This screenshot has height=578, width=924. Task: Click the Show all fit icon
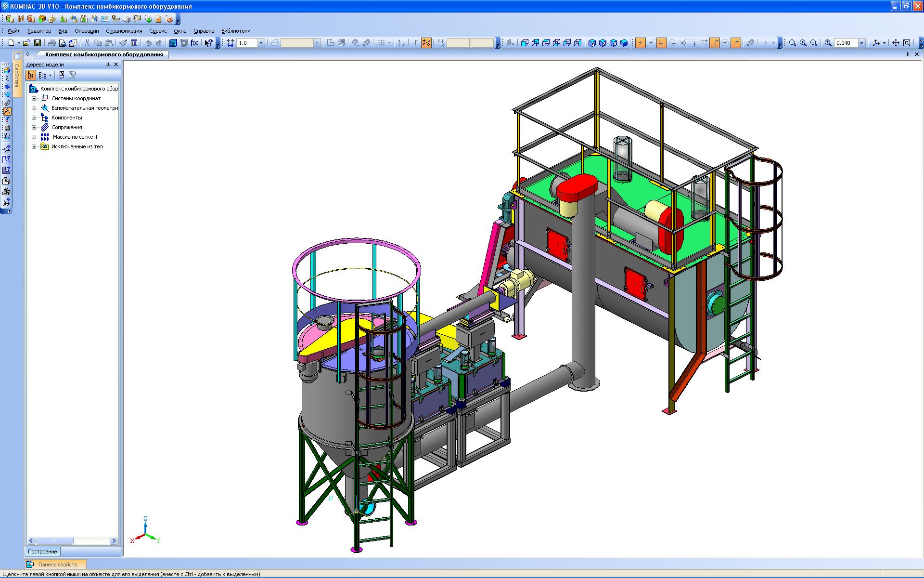pyautogui.click(x=907, y=43)
